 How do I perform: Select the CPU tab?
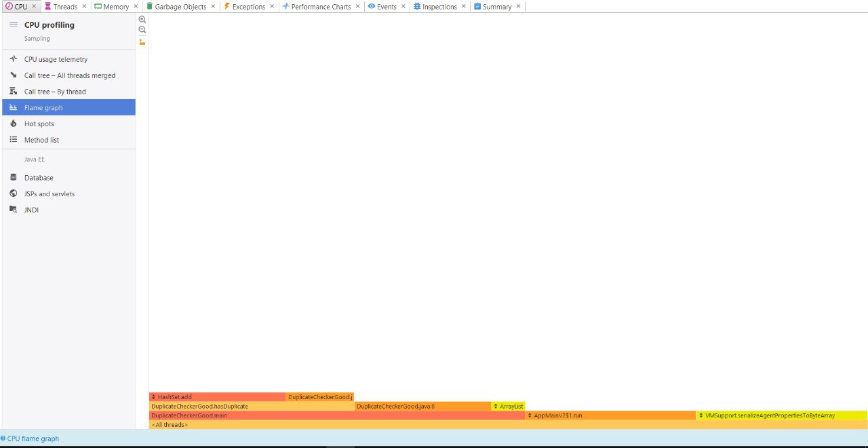(20, 6)
